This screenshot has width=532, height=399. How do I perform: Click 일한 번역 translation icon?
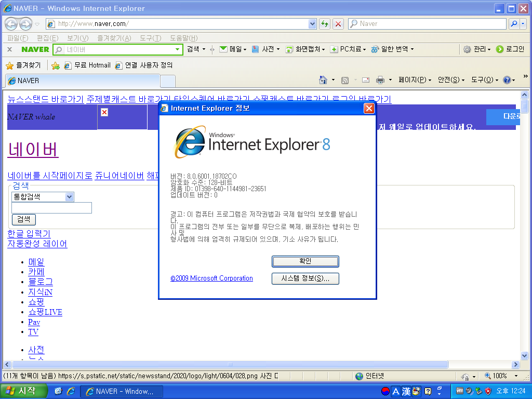pos(375,49)
